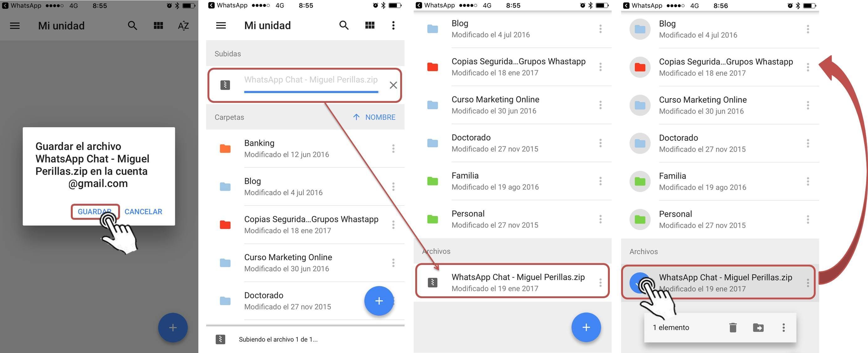Tap the move-to-folder icon in the selection bar

pyautogui.click(x=758, y=327)
